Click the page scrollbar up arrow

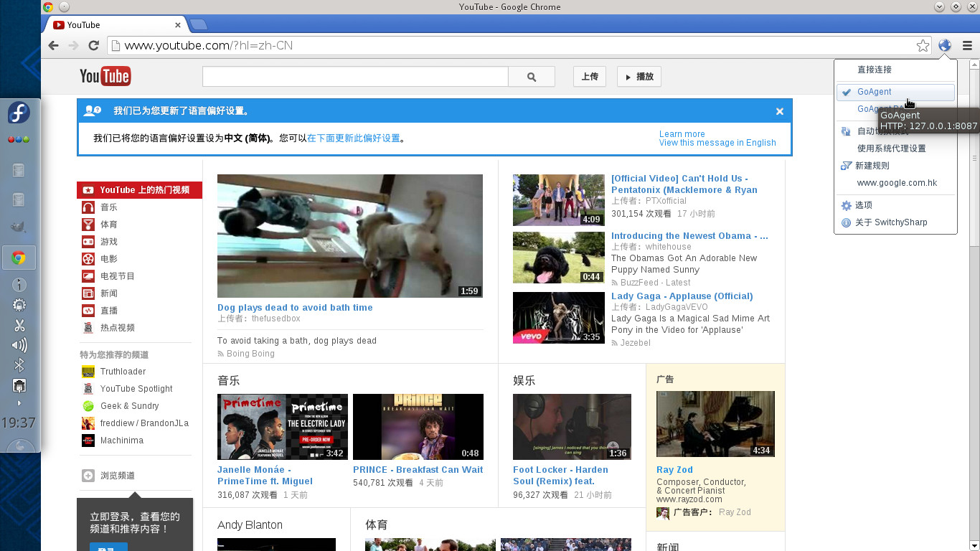[x=974, y=65]
